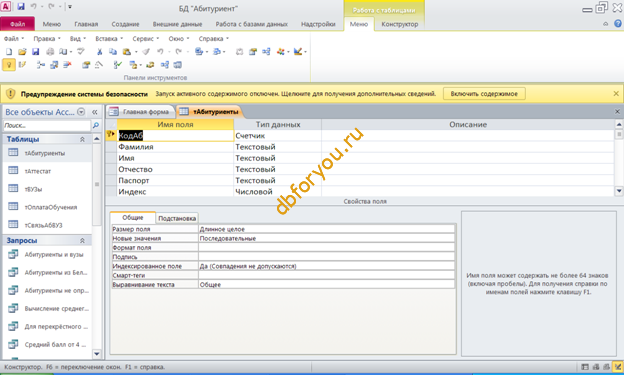
Task: Click the field grid scrollbar down arrow
Action: 619,191
